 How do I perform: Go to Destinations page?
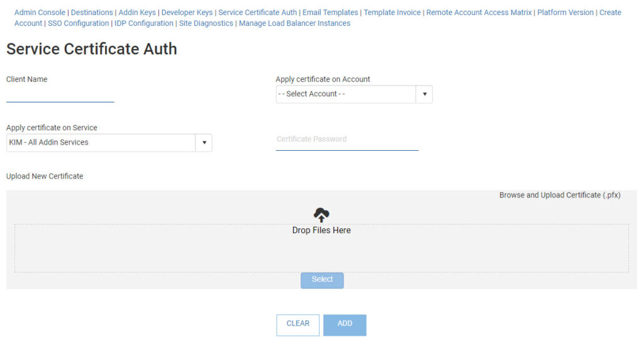[x=92, y=13]
